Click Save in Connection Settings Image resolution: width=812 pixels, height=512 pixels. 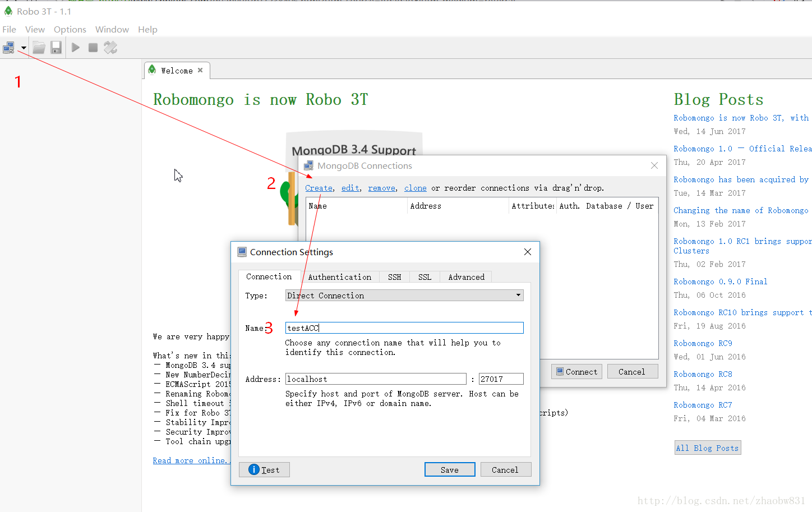coord(450,470)
